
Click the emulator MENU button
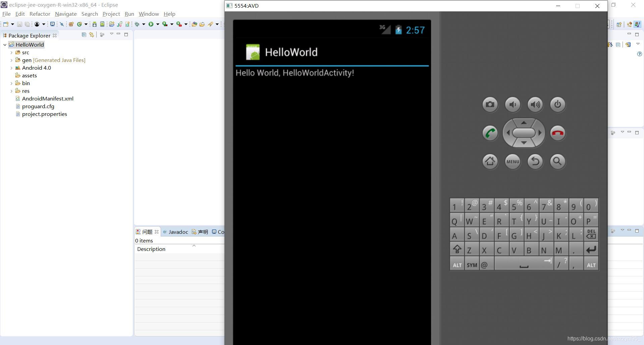point(513,161)
